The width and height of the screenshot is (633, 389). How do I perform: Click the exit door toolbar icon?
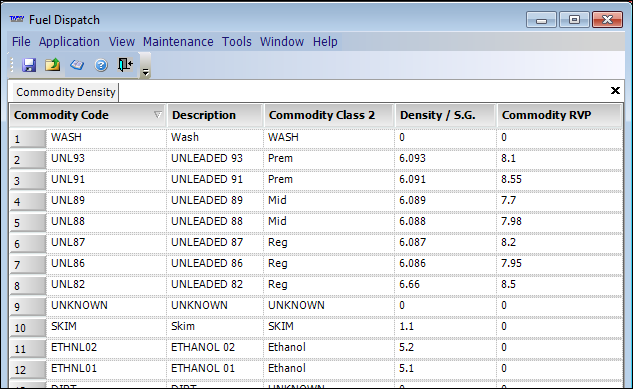125,65
